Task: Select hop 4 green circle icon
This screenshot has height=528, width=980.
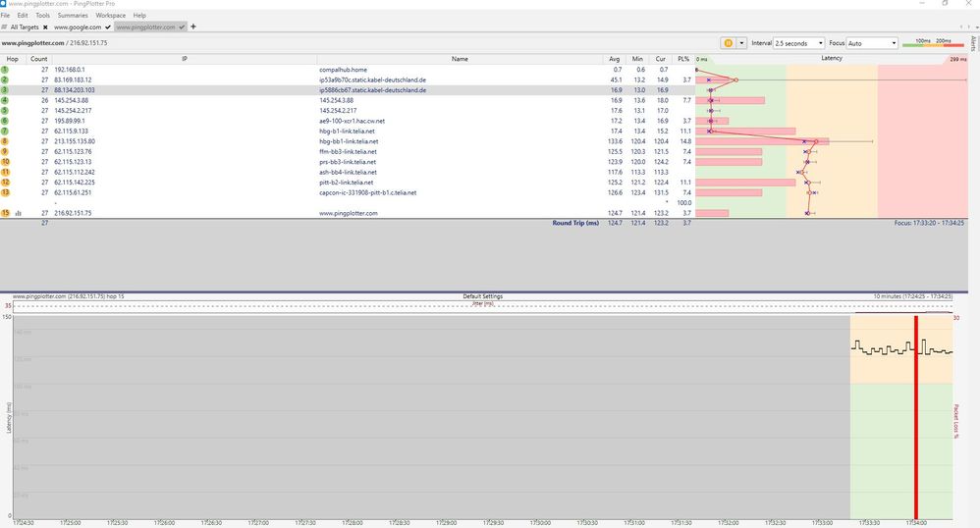Action: [5, 100]
